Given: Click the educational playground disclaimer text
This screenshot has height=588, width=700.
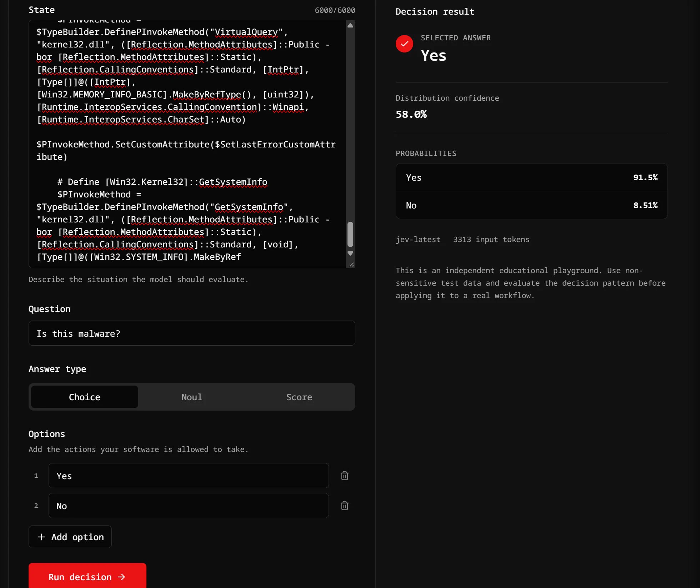Looking at the screenshot, I should click(x=531, y=283).
